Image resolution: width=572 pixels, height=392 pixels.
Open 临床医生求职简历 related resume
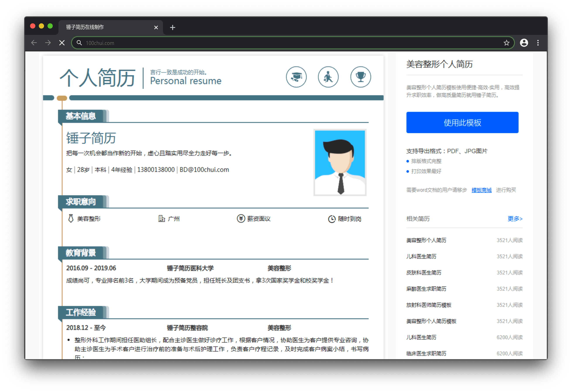(426, 353)
